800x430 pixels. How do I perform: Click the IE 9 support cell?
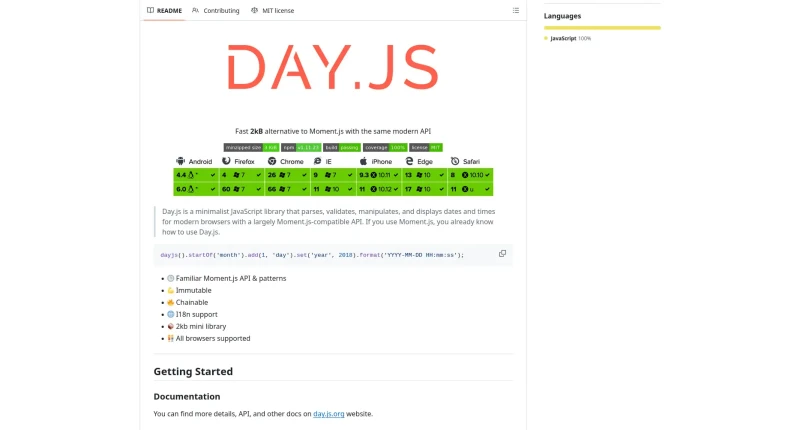tap(333, 175)
